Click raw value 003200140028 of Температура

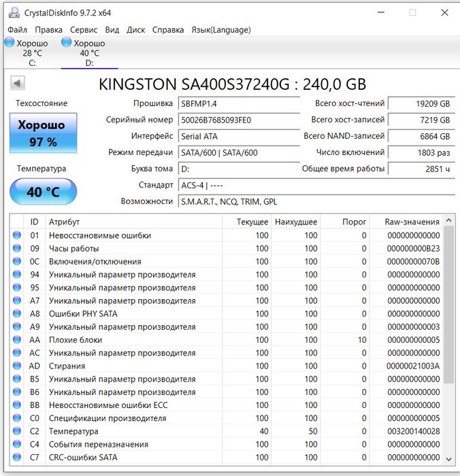[x=414, y=431]
